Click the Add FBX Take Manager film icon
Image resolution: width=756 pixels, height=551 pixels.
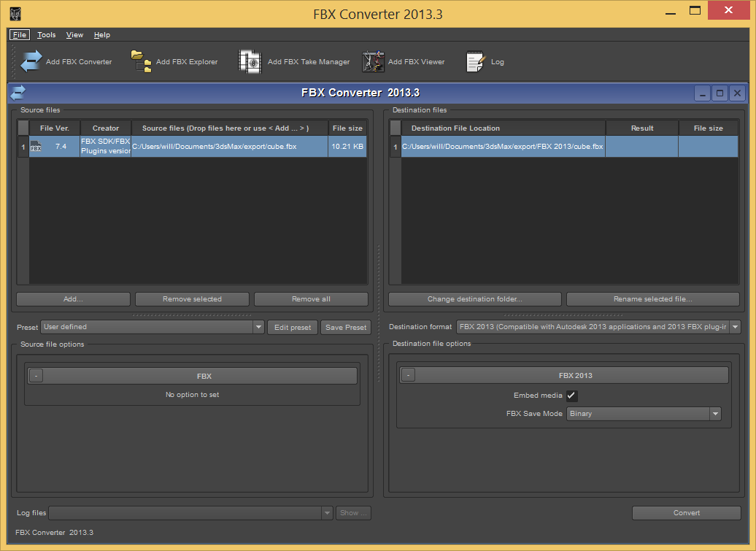pos(250,62)
